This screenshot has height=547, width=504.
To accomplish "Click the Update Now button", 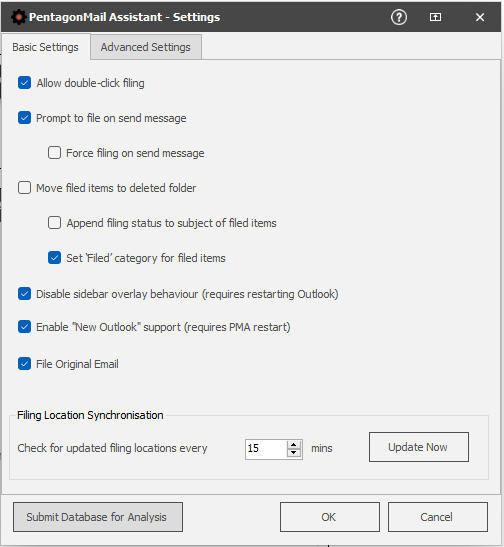I will (419, 447).
